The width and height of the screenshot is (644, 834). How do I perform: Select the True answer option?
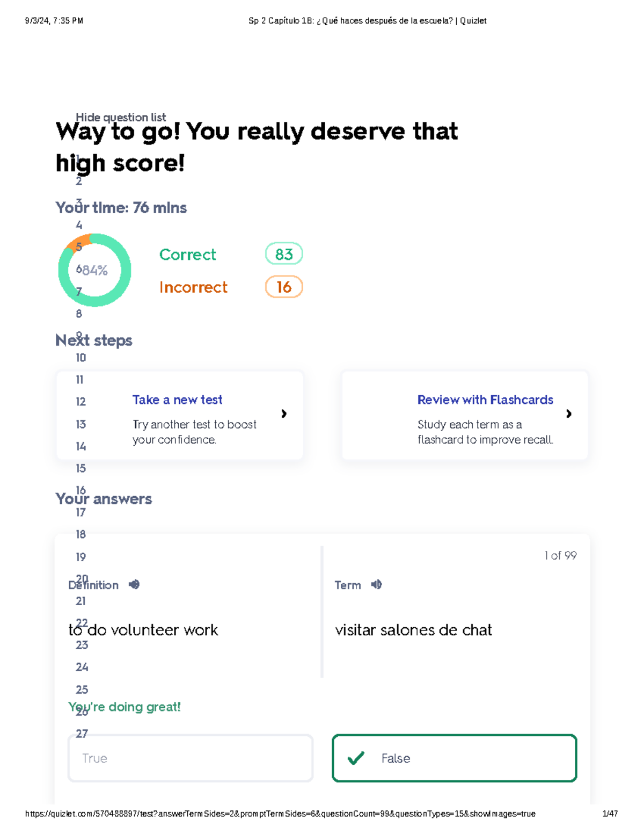coord(191,758)
